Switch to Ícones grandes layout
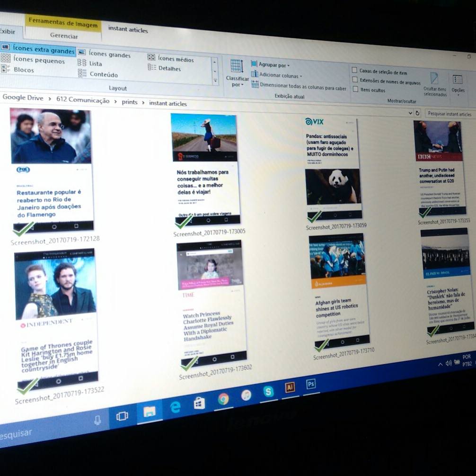The width and height of the screenshot is (476, 476). 105,54
